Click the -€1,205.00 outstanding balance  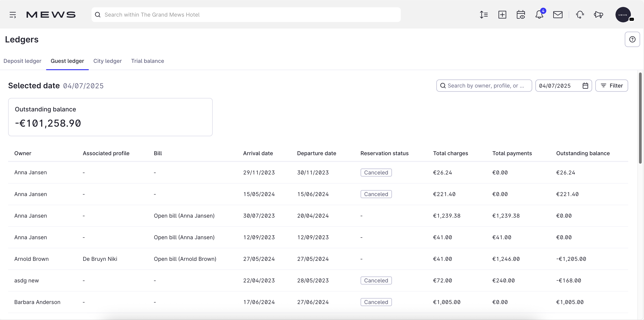tap(571, 259)
